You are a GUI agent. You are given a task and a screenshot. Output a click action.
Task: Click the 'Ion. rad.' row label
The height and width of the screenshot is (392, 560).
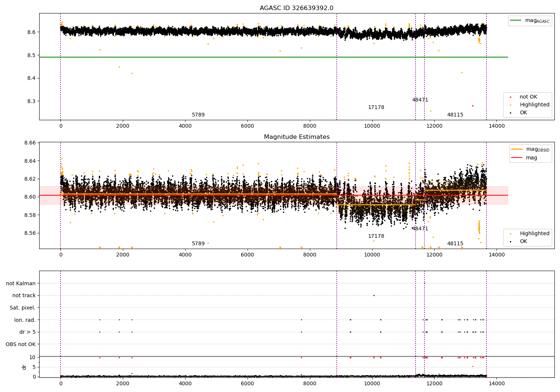25,320
